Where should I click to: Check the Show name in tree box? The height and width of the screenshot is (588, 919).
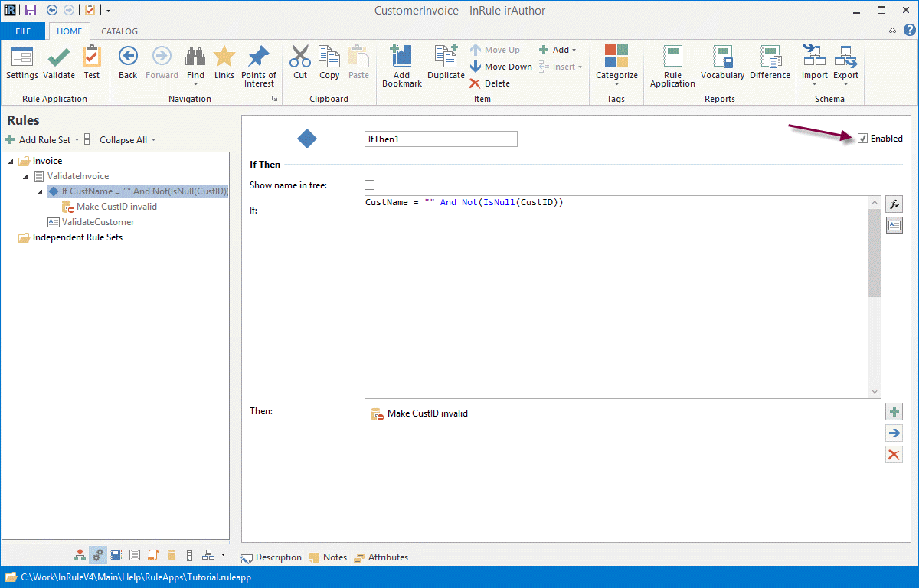(x=370, y=185)
